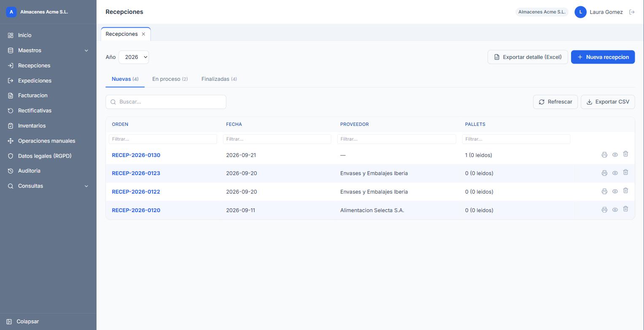
Task: Delete order RECEP-2026-0130
Action: pos(625,154)
